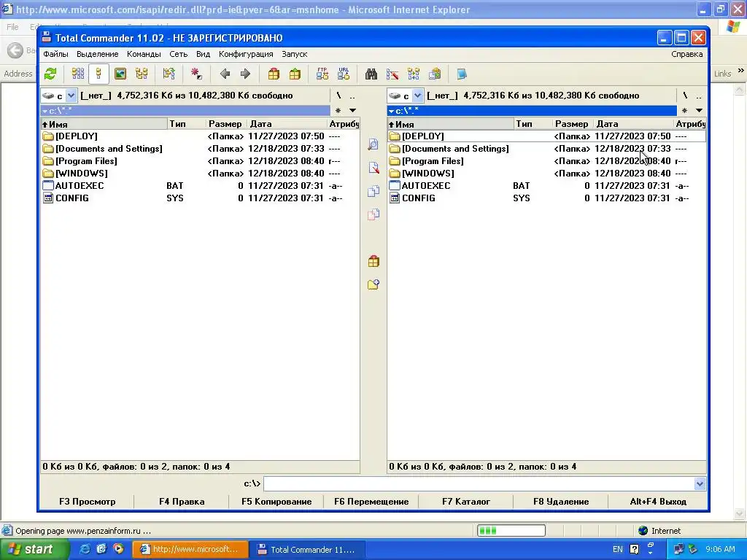This screenshot has width=747, height=560.
Task: Open the Notepad icon on toolbar
Action: pyautogui.click(x=462, y=74)
